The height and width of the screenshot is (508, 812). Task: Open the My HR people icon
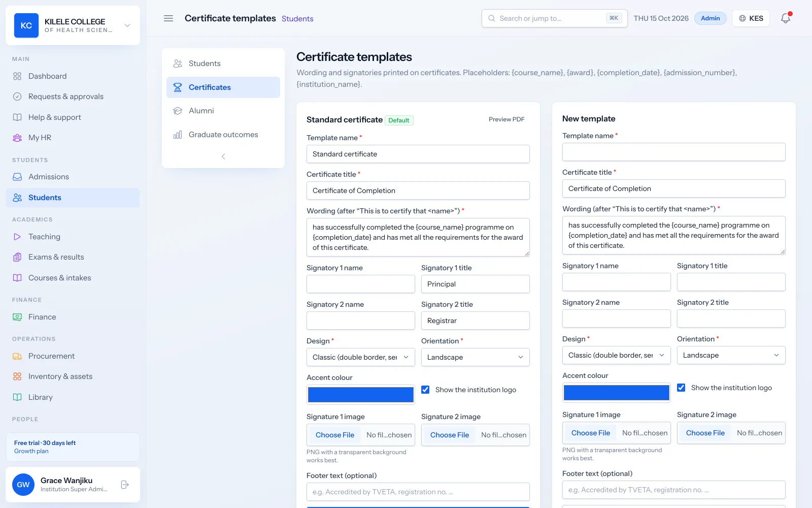tap(17, 138)
